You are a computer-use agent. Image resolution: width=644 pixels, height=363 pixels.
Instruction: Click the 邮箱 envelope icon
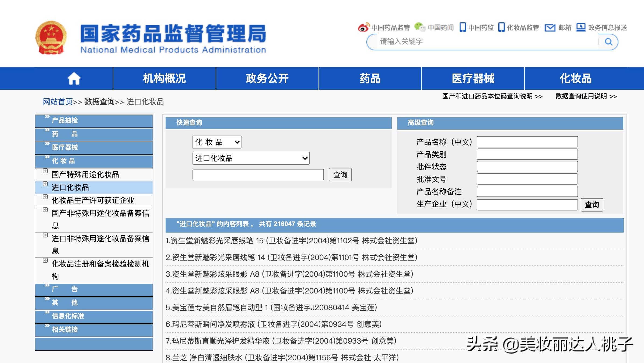[550, 27]
